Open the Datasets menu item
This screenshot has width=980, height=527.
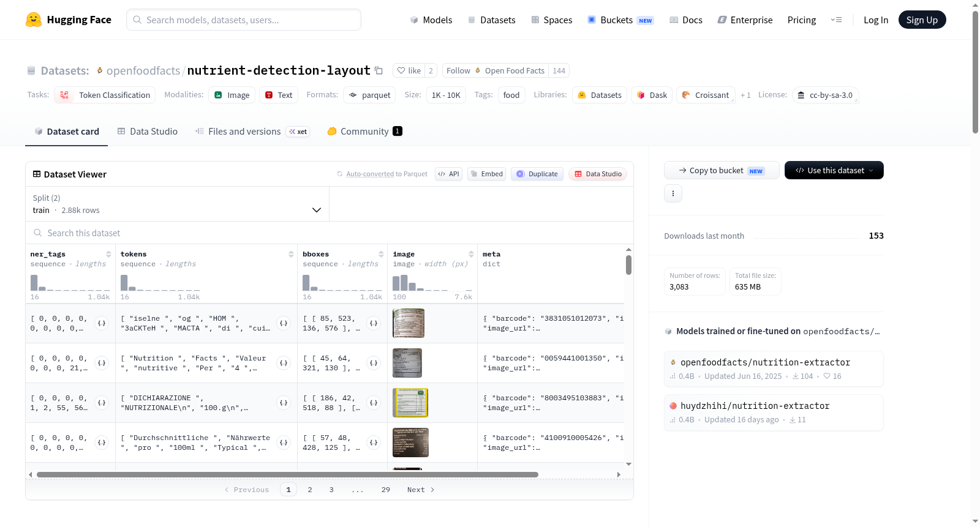(x=492, y=20)
